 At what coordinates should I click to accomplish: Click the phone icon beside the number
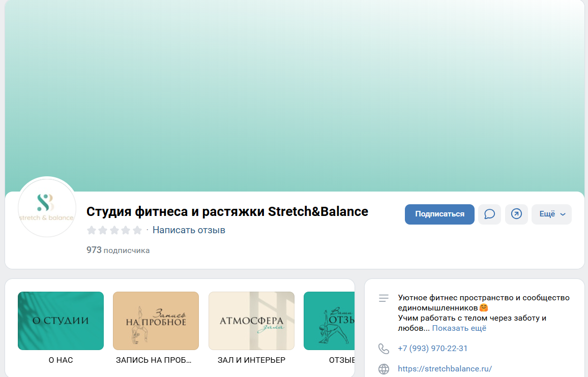384,349
